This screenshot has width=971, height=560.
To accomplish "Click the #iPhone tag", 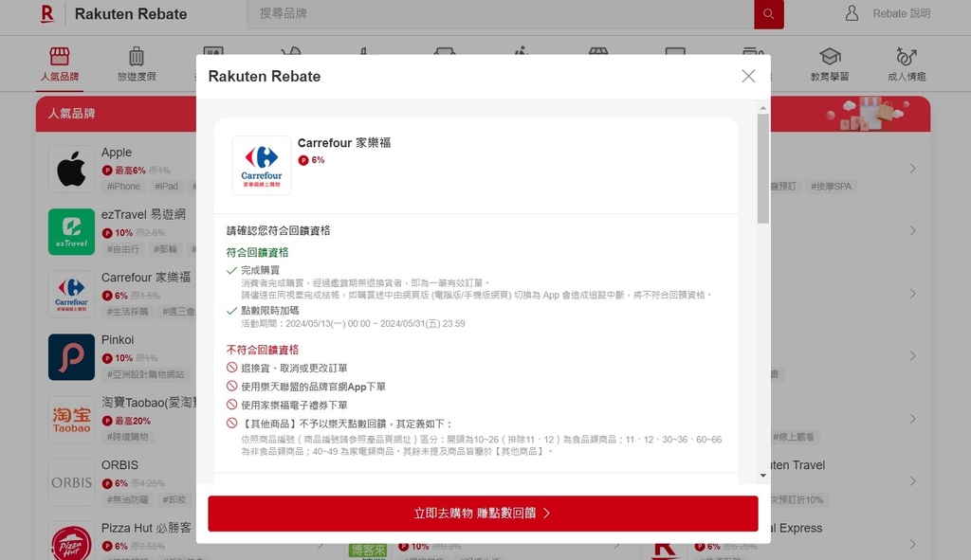I will point(123,187).
